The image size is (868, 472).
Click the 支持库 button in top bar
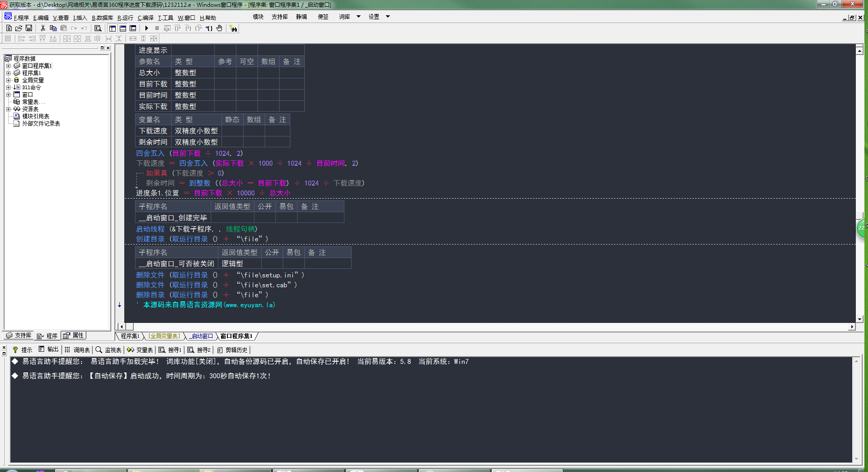(x=280, y=17)
